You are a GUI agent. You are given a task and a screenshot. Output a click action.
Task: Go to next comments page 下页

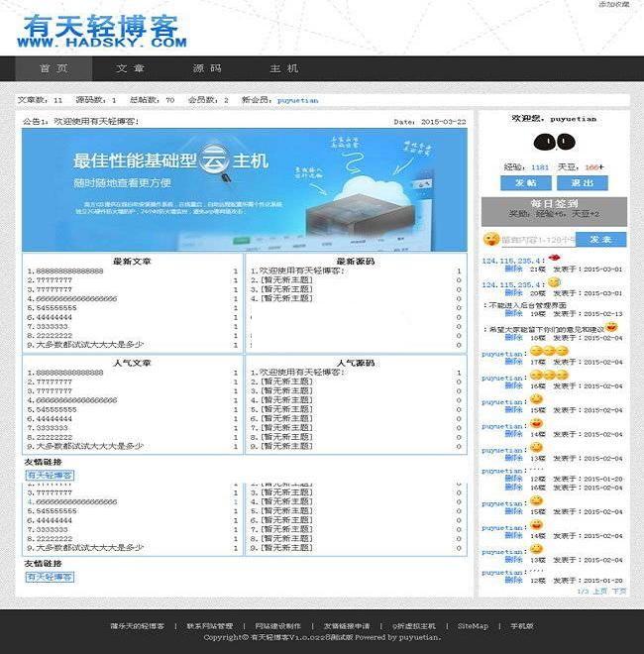(x=619, y=592)
